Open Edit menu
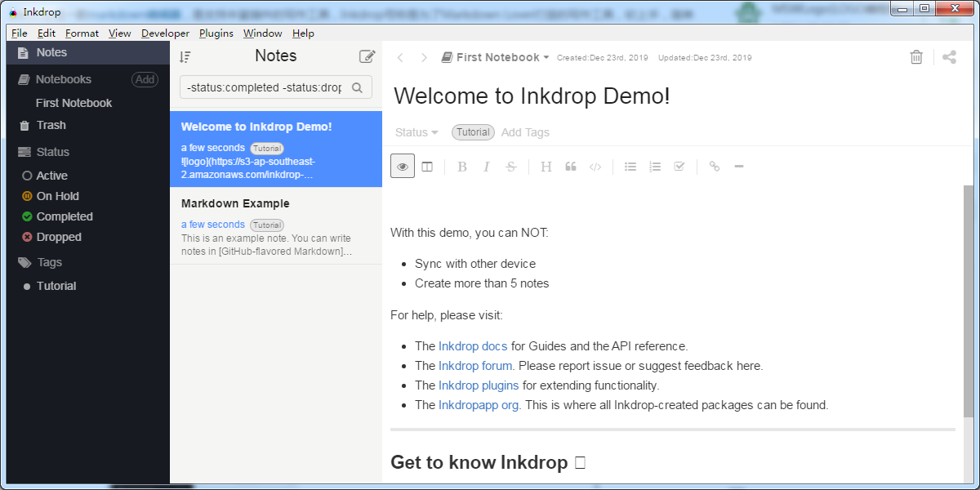This screenshot has width=980, height=490. click(47, 33)
